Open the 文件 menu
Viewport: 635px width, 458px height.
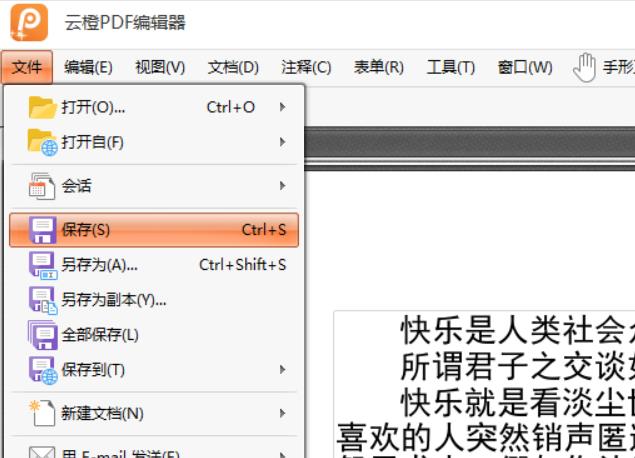pyautogui.click(x=27, y=67)
